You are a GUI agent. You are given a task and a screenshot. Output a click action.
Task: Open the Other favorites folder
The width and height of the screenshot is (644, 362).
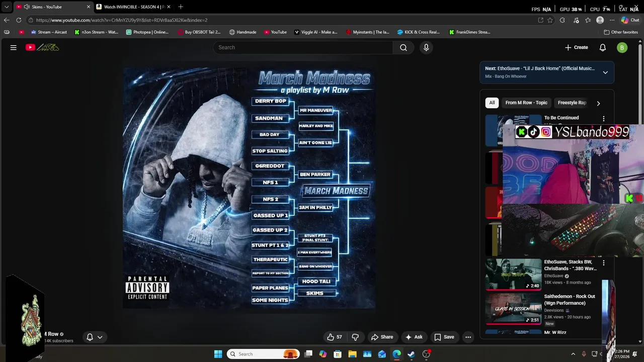click(x=621, y=32)
